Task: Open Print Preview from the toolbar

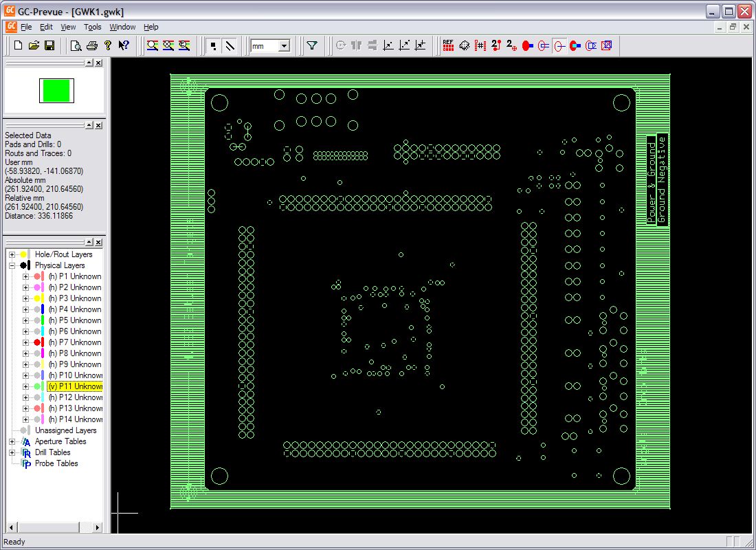Action: 76,45
